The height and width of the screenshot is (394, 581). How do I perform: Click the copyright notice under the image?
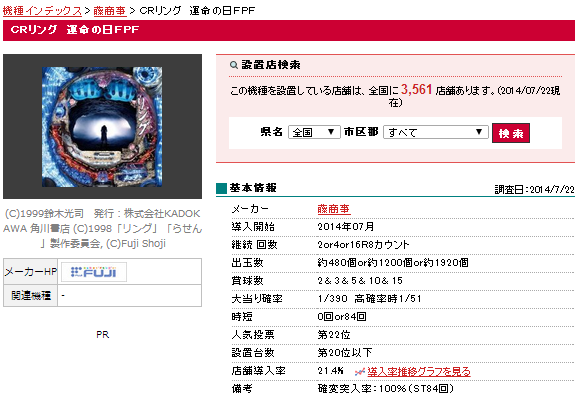[102, 228]
